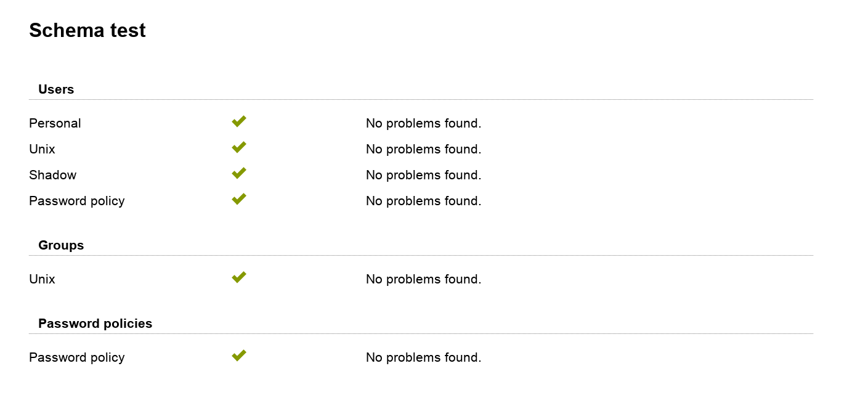Click the Shadow row label
Viewport: 868px width, 403px height.
coord(52,175)
